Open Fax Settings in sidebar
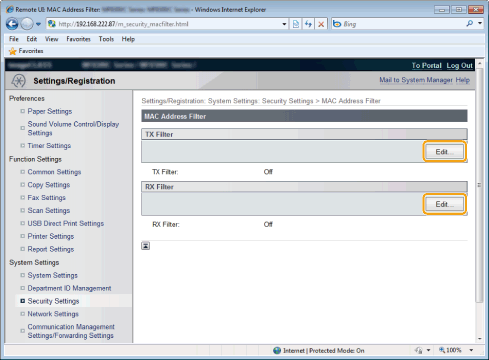489x360 pixels. (x=46, y=198)
